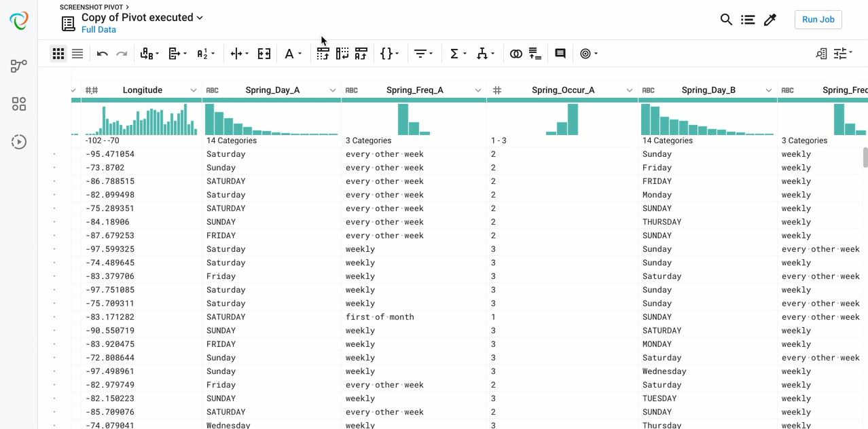Open the search transformations magnifier icon
Screen dimensions: 868x429
coord(726,20)
